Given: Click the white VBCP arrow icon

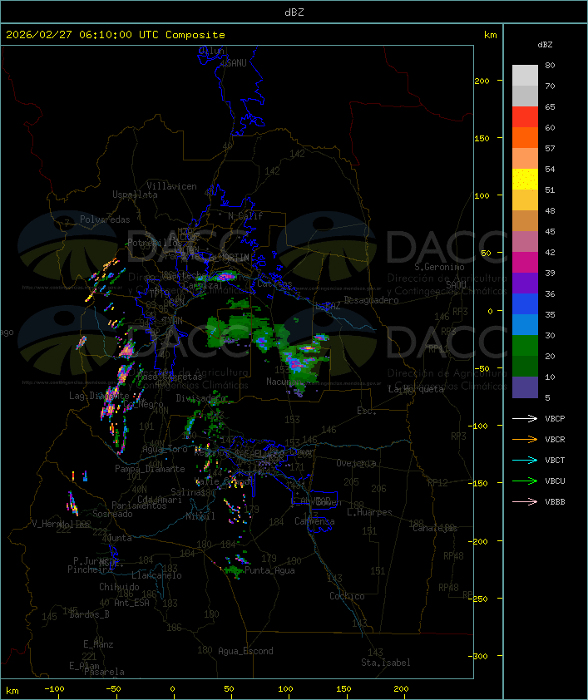Looking at the screenshot, I should pyautogui.click(x=525, y=418).
